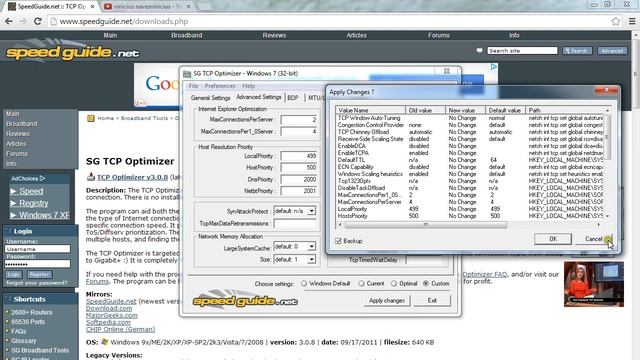The height and width of the screenshot is (360, 640).
Task: Click the SG TCP Optimizer window title icon
Action: tap(187, 73)
